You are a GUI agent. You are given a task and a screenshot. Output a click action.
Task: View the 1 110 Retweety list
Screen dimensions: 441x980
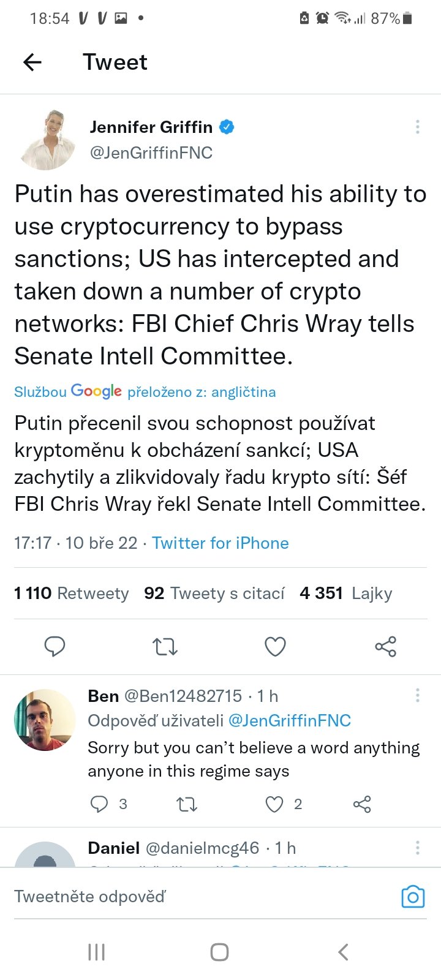point(72,593)
